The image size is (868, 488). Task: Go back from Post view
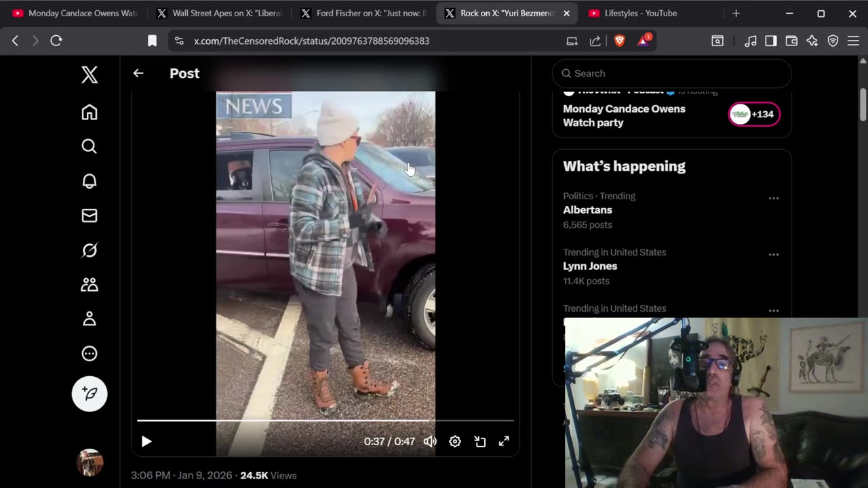pos(138,73)
